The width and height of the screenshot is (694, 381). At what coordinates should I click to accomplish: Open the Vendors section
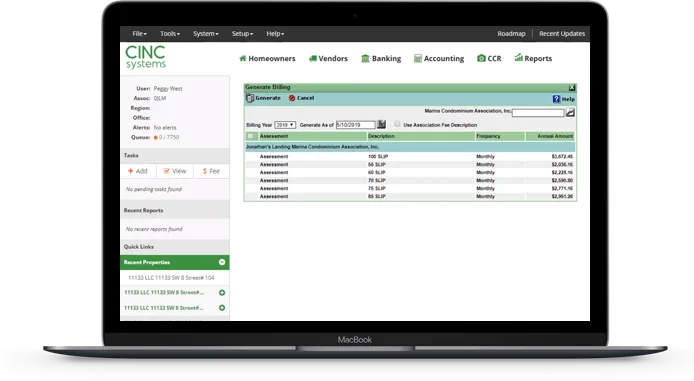pos(328,58)
